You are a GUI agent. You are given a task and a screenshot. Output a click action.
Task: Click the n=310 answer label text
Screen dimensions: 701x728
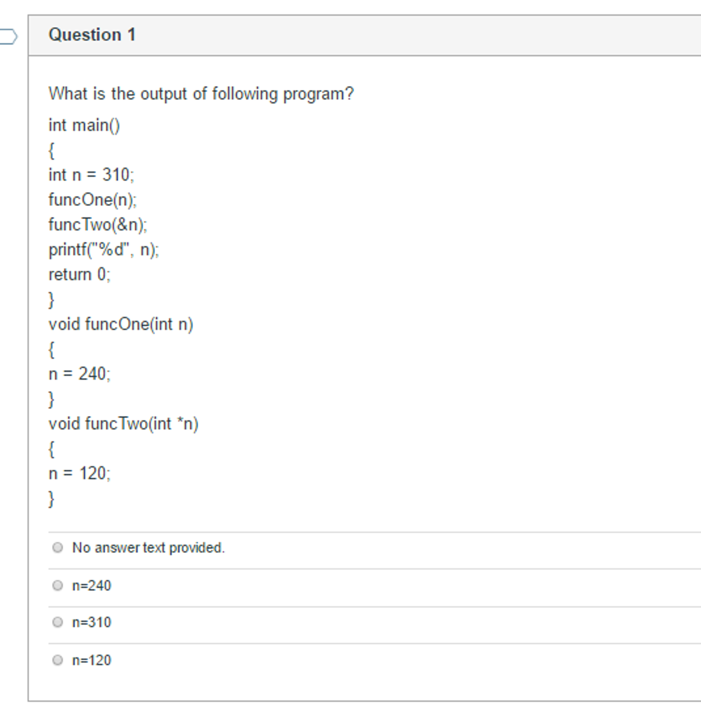pos(91,623)
